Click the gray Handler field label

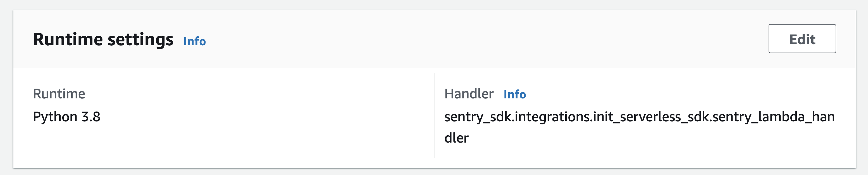point(469,94)
